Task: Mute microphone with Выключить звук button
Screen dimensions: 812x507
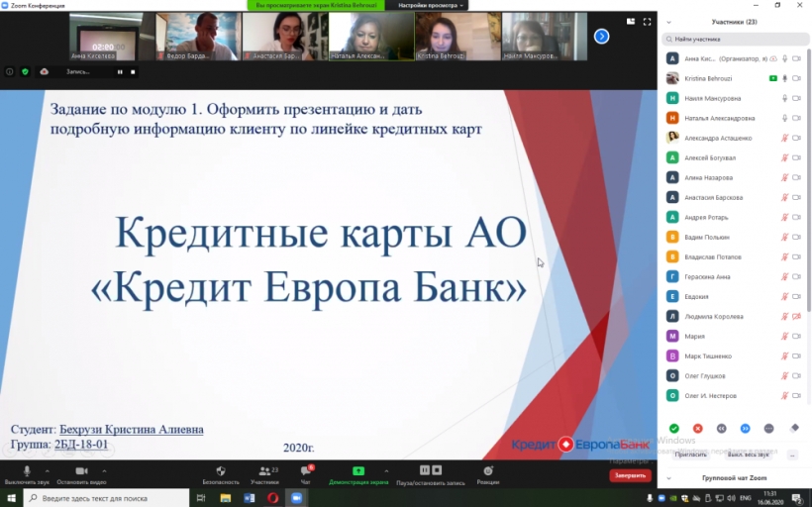Action: click(27, 474)
